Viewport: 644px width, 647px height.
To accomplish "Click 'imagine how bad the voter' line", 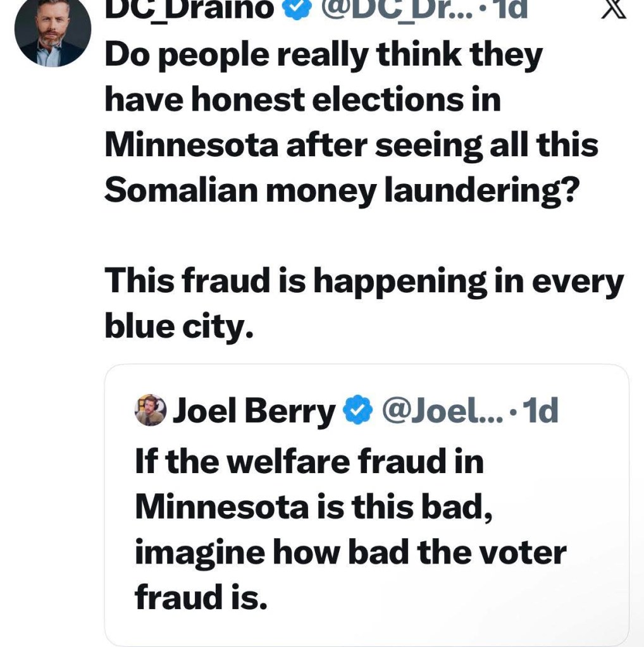I will point(350,551).
